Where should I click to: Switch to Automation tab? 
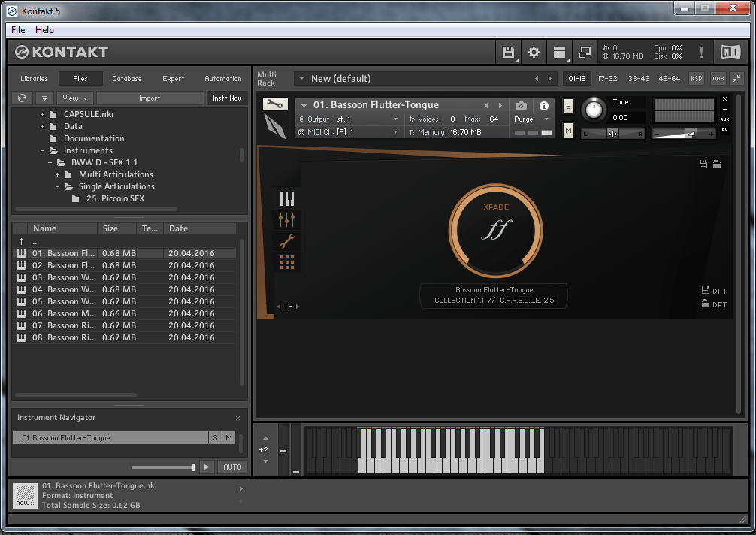point(222,79)
